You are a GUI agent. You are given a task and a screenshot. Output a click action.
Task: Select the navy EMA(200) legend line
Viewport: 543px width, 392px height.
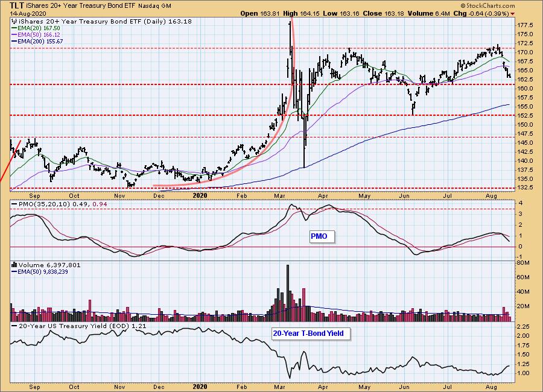(x=14, y=41)
